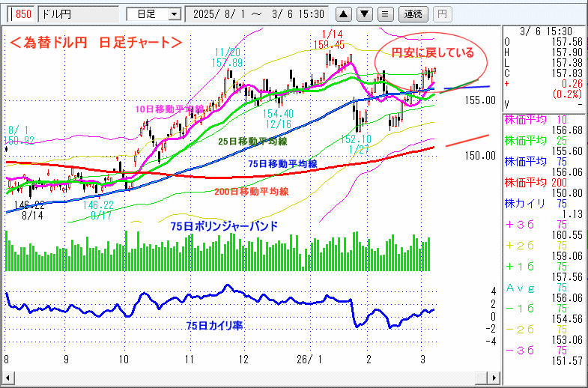
Task: Click the 75日ボリンジャーバンド label
Action: tap(224, 226)
